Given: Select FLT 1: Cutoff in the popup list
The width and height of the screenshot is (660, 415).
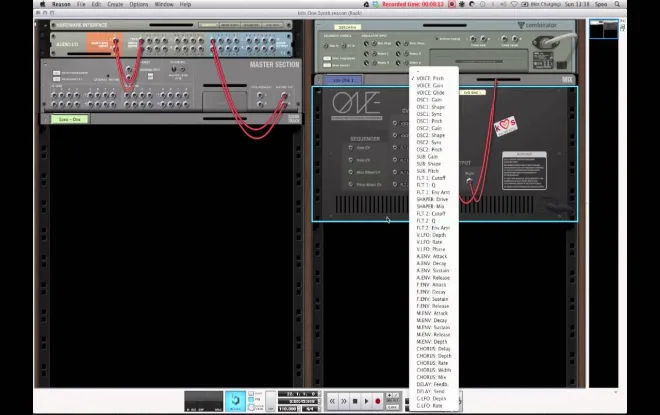Looking at the screenshot, I should pos(434,178).
